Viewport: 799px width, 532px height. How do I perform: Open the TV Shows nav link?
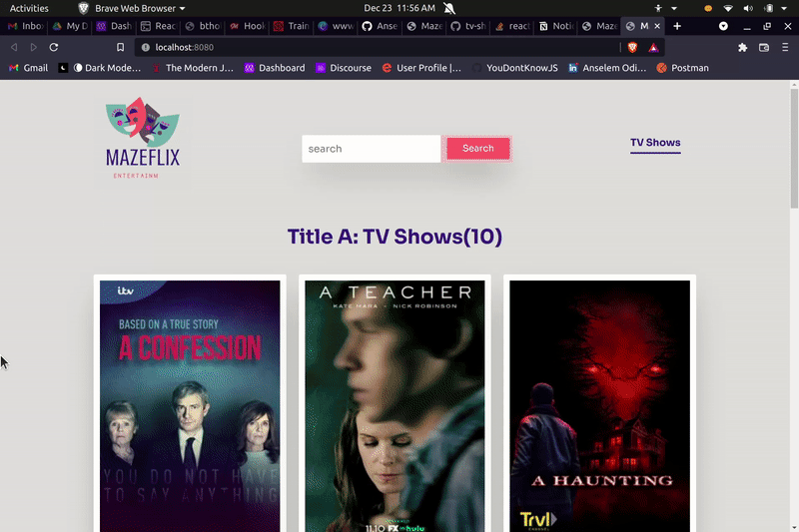point(655,143)
